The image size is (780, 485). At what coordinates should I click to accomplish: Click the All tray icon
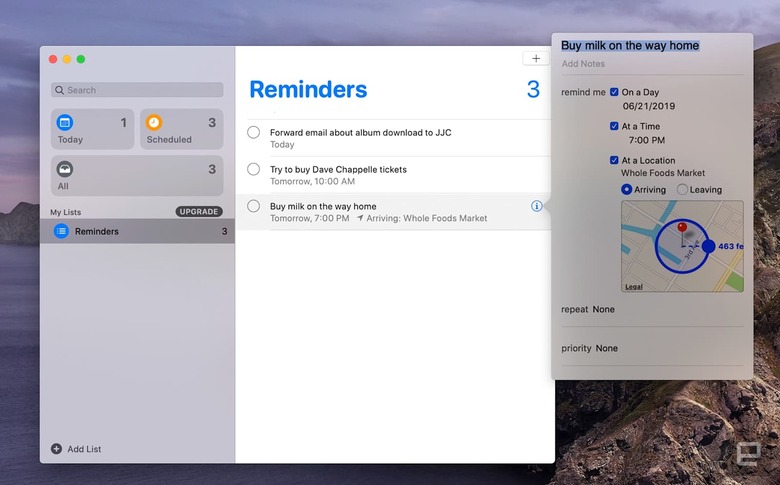point(65,169)
